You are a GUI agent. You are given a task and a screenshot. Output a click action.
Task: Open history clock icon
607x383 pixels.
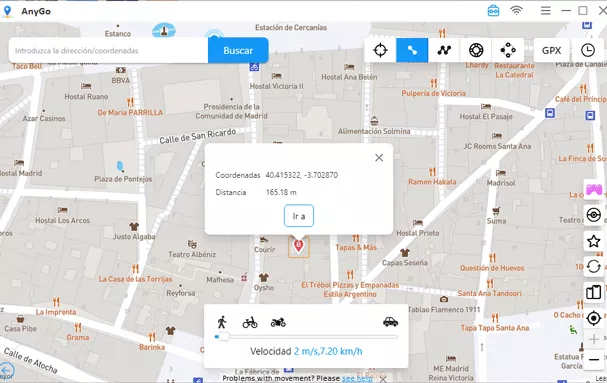588,50
